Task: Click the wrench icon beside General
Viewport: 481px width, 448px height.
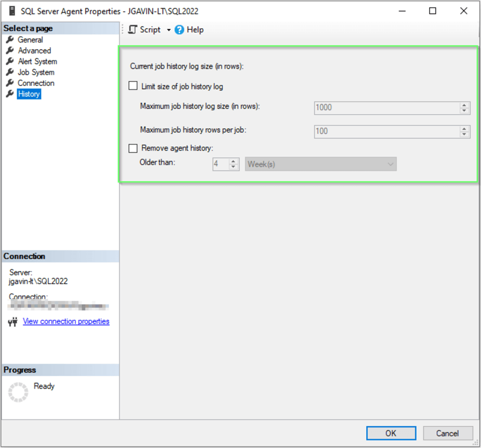Action: pos(10,39)
